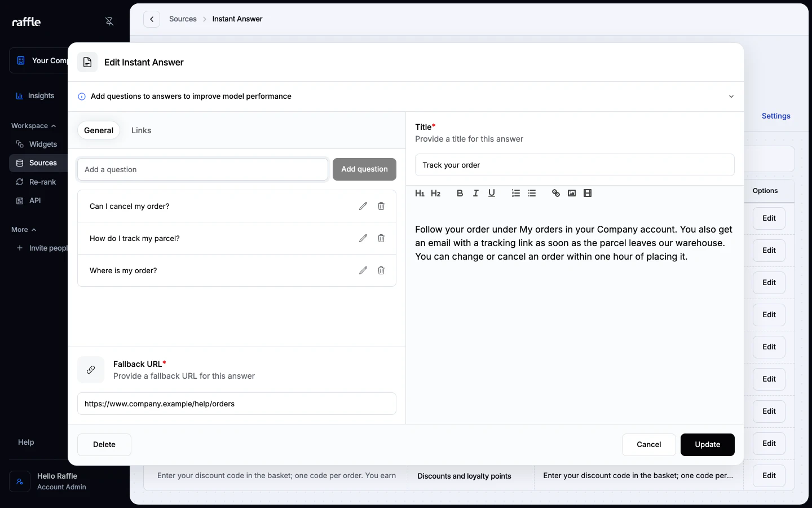
Task: Edit the 'Where is my order?' question
Action: (363, 270)
